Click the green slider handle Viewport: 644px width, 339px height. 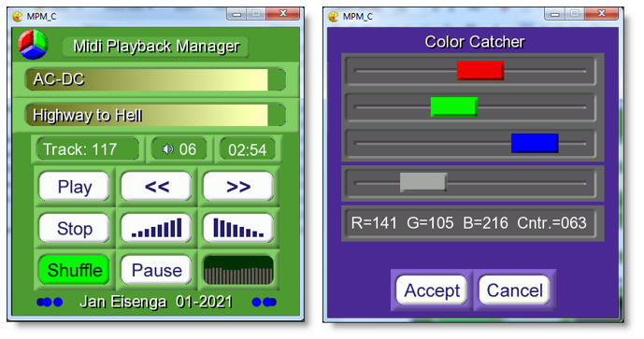click(x=454, y=106)
